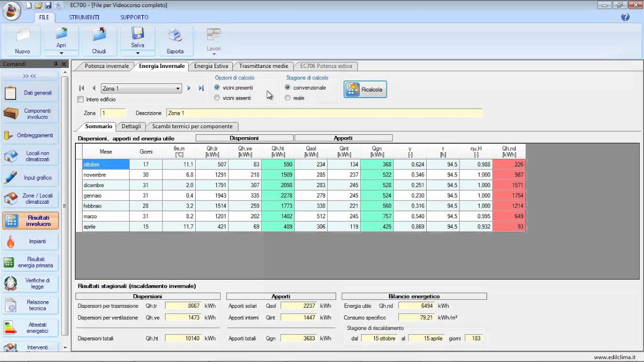Open the Energia Estiva tab
The width and height of the screenshot is (644, 362).
click(x=211, y=66)
